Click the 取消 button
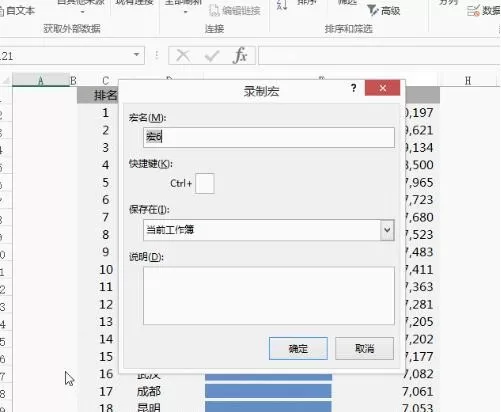The height and width of the screenshot is (412, 501). click(x=364, y=349)
